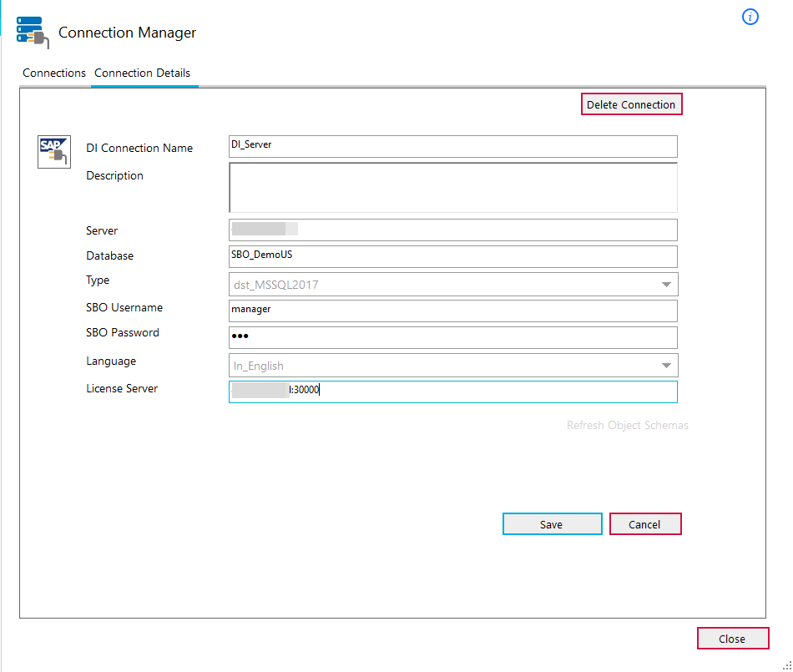This screenshot has height=672, width=793.
Task: Click the Delete Connection button
Action: click(631, 104)
